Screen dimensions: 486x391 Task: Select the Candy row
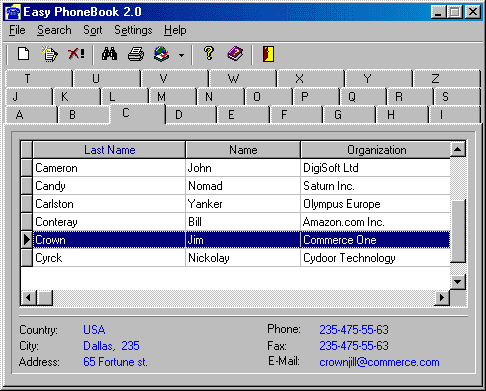241,186
